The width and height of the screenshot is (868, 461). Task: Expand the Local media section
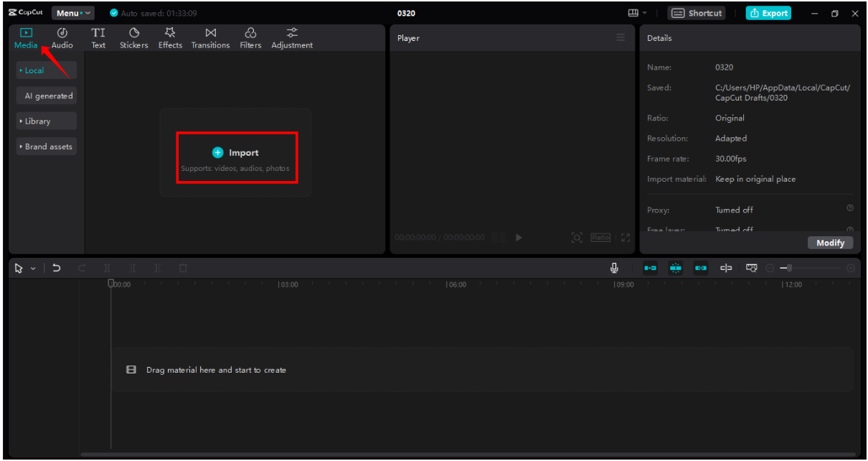tap(47, 70)
